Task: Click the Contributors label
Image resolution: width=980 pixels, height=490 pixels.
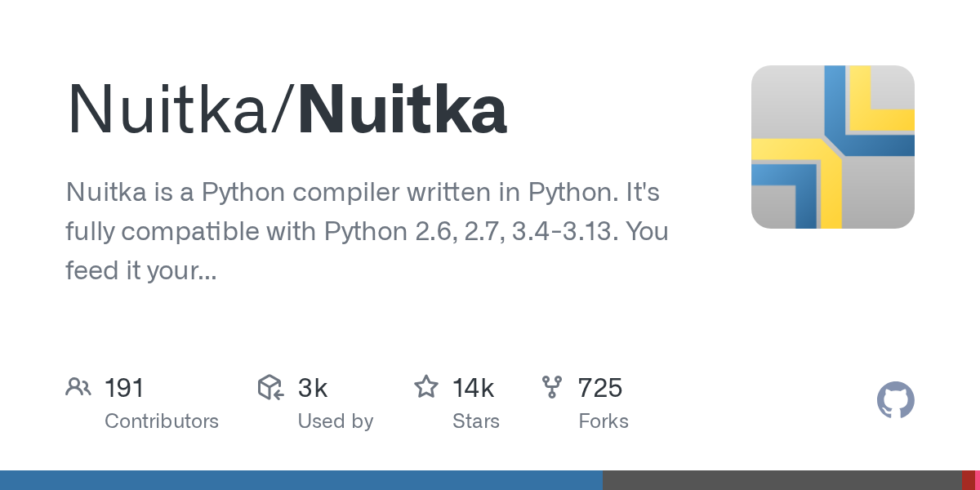Action: point(162,421)
